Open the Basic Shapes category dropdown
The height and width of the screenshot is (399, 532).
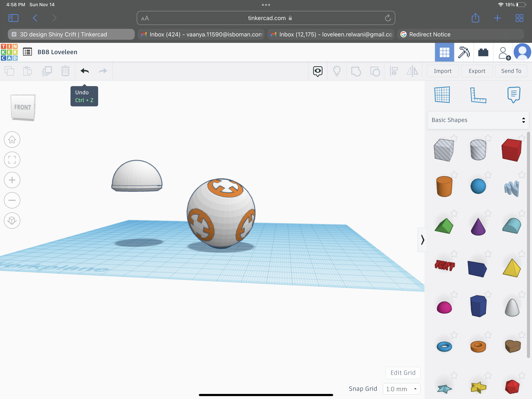pyautogui.click(x=478, y=120)
